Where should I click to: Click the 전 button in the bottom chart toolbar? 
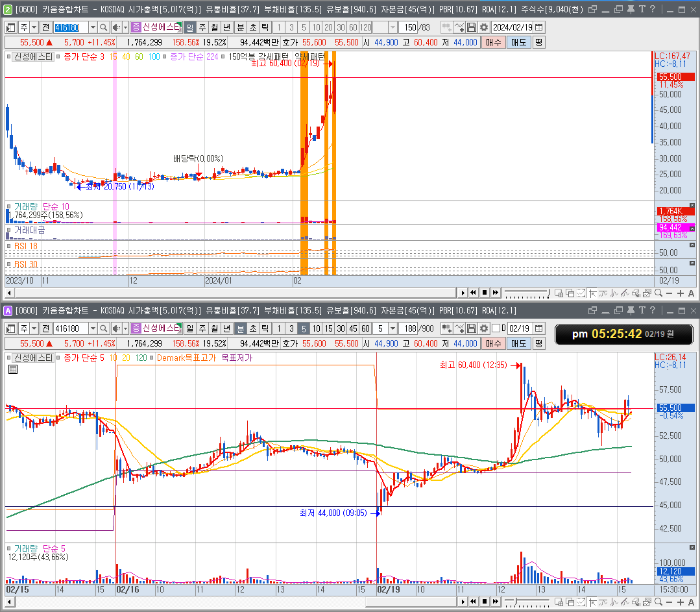45,329
